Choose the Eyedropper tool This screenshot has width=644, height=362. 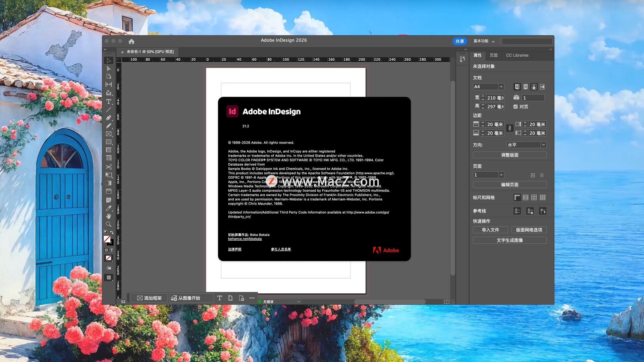[108, 208]
